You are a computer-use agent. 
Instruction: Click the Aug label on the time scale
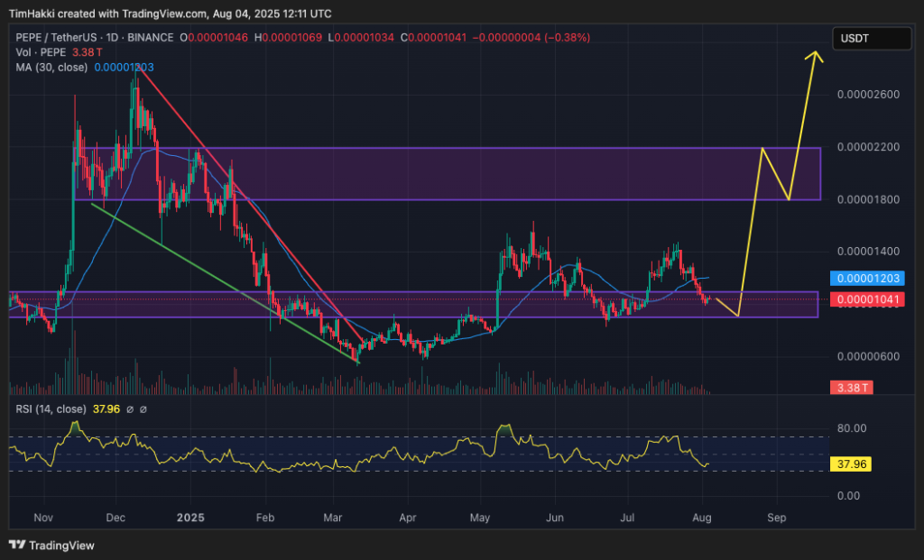pos(703,519)
